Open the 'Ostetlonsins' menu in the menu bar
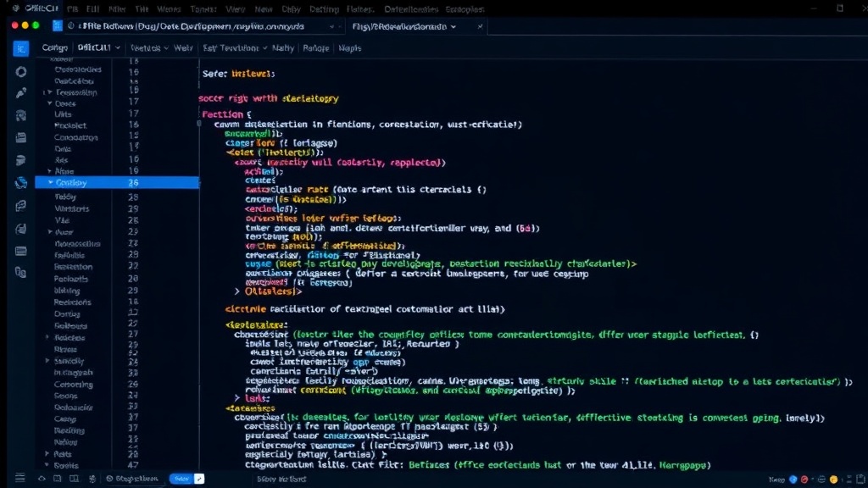The height and width of the screenshot is (488, 868). point(411,8)
